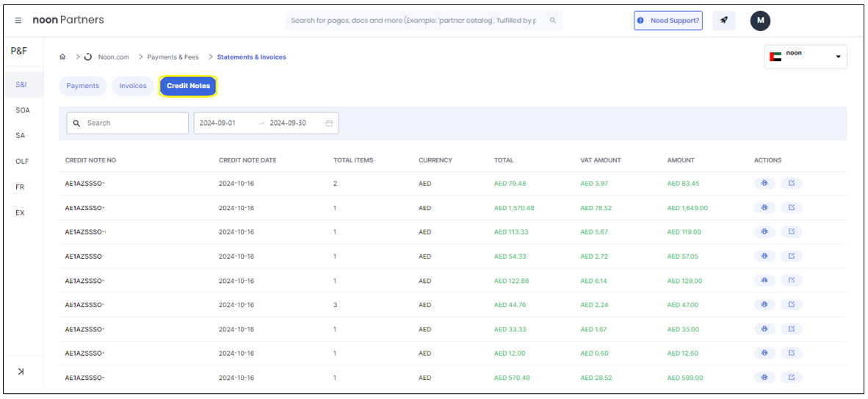Focus the credit notes Search field
The width and height of the screenshot is (868, 399).
click(x=128, y=123)
